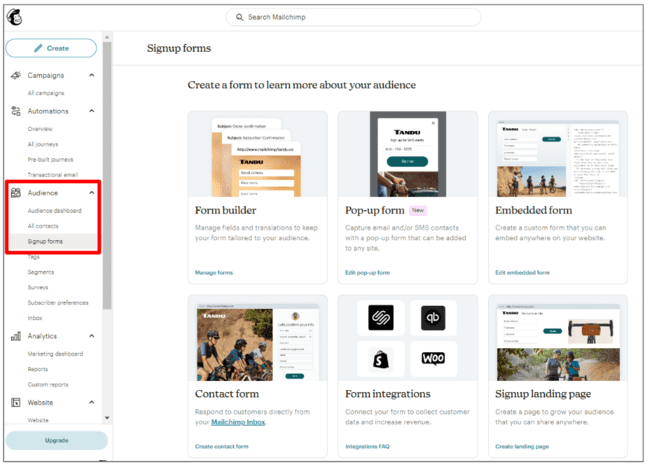Open All contacts item

coord(43,226)
